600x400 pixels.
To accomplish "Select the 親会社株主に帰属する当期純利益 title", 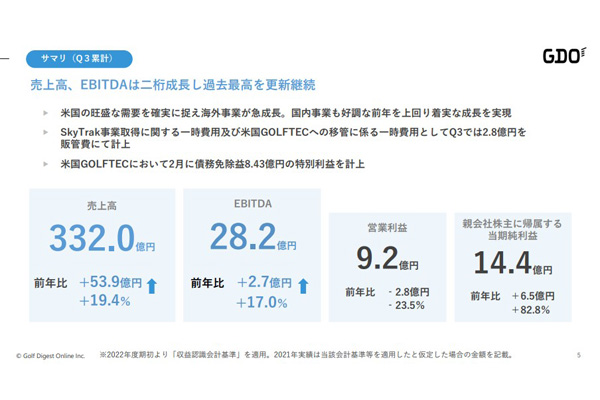I will click(x=513, y=227).
